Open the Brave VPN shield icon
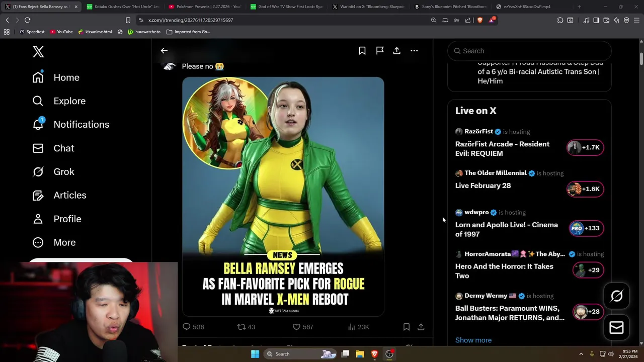The image size is (644, 362). [x=626, y=20]
